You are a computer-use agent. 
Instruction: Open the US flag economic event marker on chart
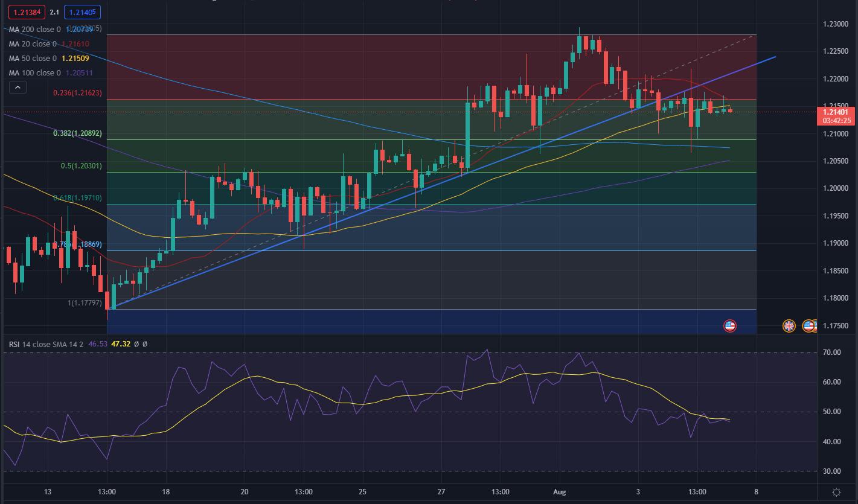730,325
